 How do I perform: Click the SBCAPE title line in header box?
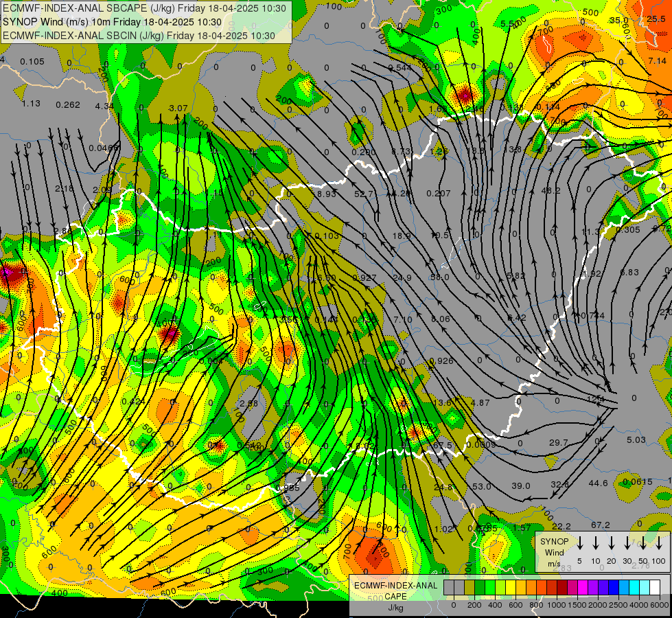coord(144,8)
